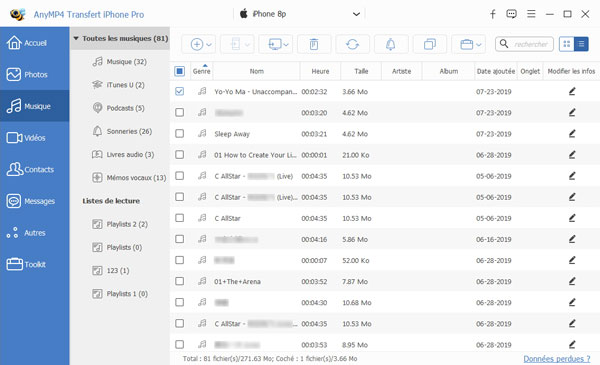Click the duplicate copy icon in toolbar
Viewport: 600px width, 365px height.
tap(430, 44)
